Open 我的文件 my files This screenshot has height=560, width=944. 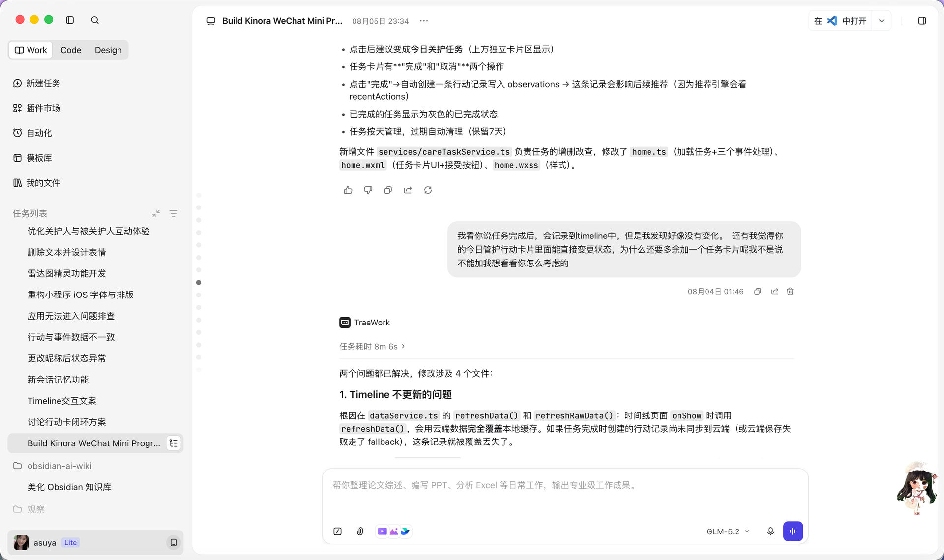[x=37, y=183]
